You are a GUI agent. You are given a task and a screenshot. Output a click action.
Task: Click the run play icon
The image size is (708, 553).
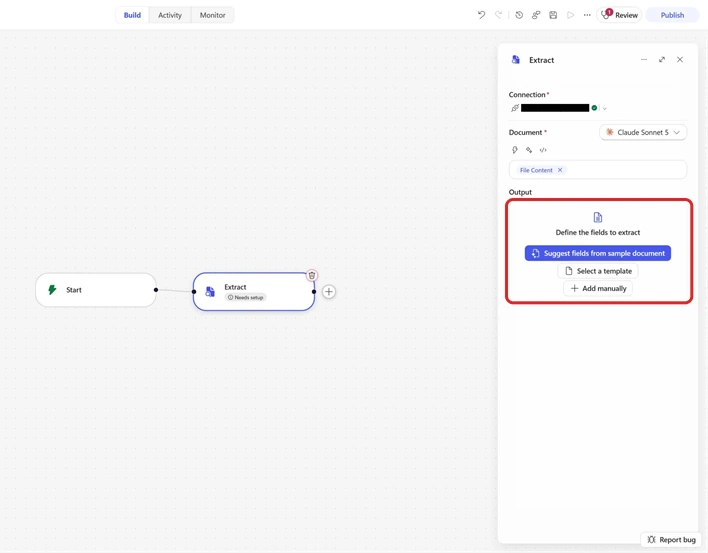click(x=570, y=15)
